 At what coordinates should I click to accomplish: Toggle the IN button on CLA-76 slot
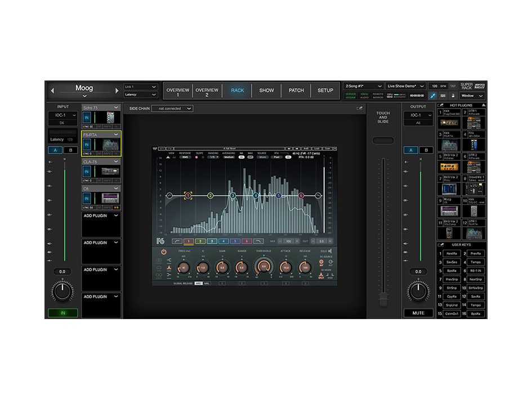coord(87,171)
